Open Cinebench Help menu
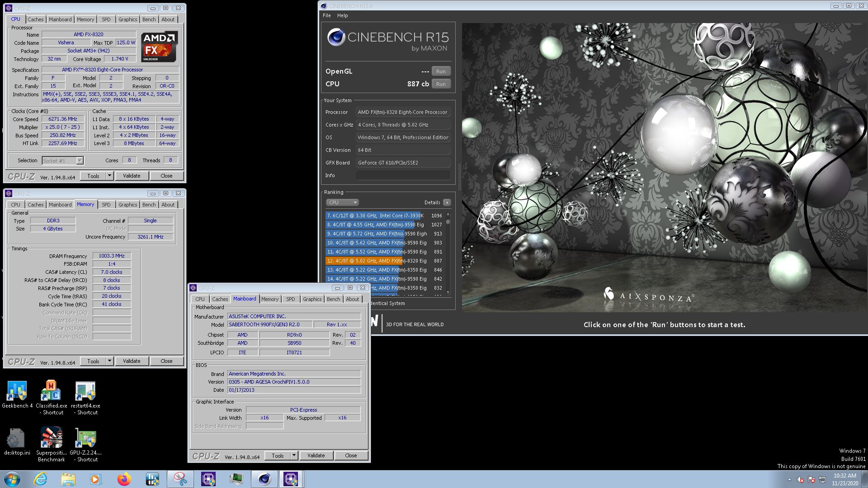 point(343,15)
